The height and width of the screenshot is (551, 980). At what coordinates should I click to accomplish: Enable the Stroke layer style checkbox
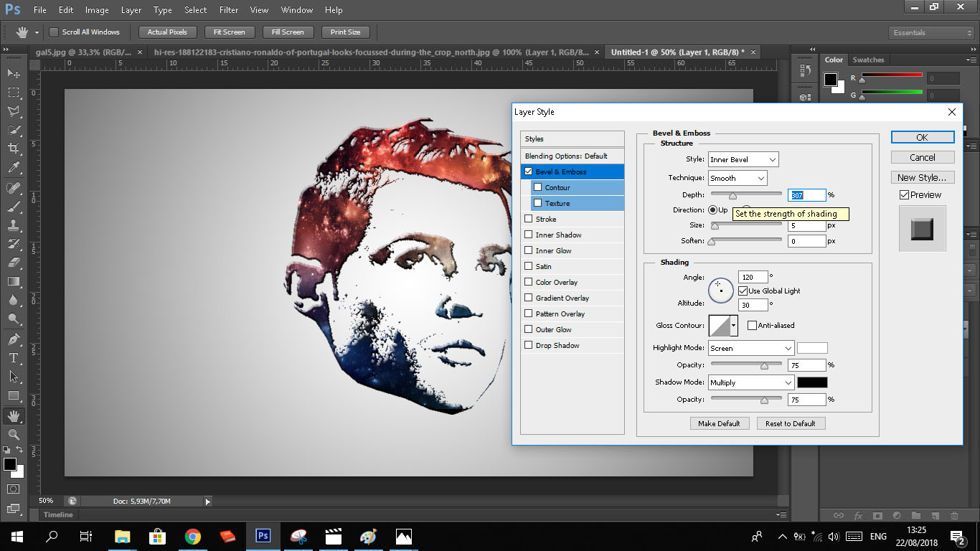click(529, 220)
